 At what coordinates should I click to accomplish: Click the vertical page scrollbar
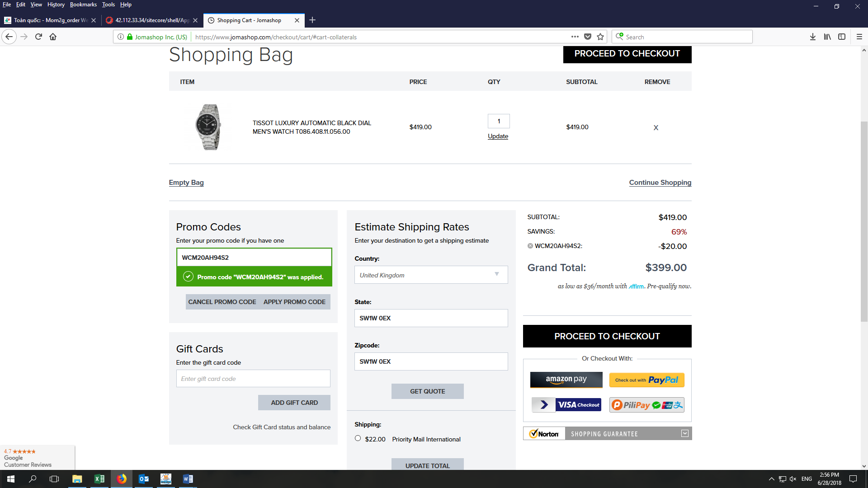tap(864, 221)
